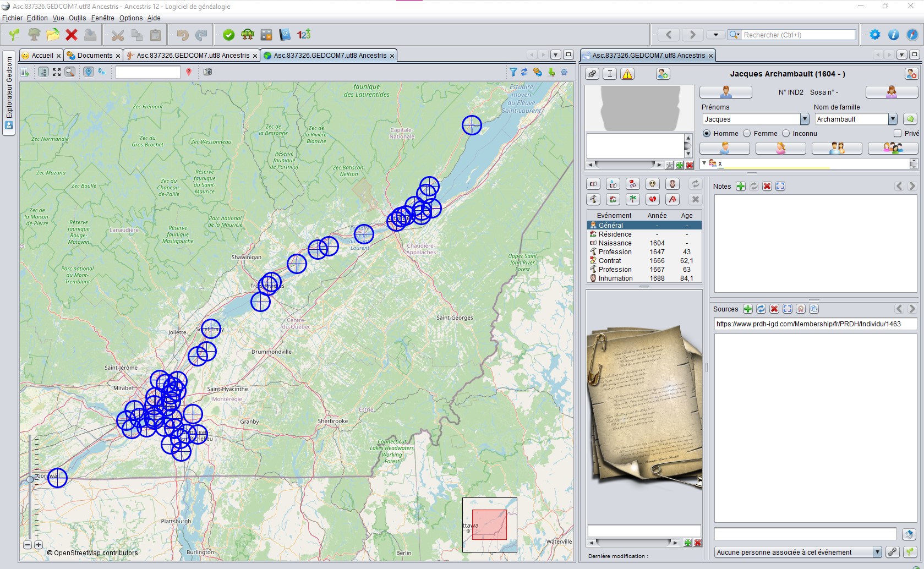Click the green checkmark validation icon
The image size is (924, 569).
[x=229, y=35]
